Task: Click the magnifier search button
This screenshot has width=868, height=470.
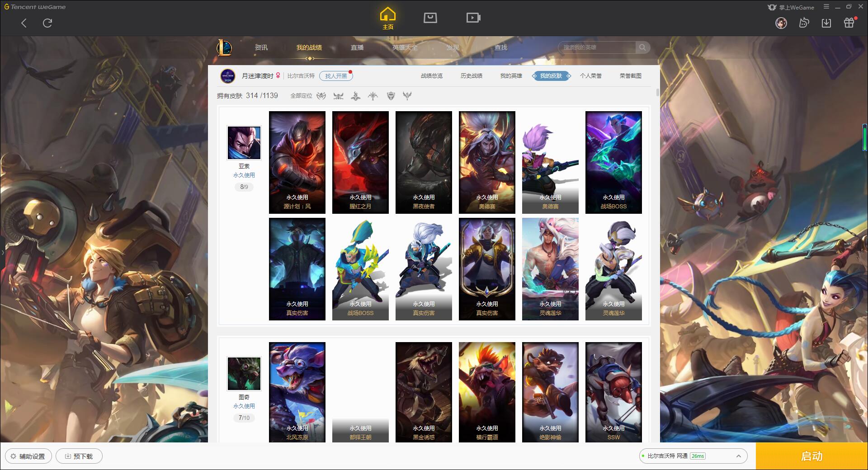Action: 642,47
